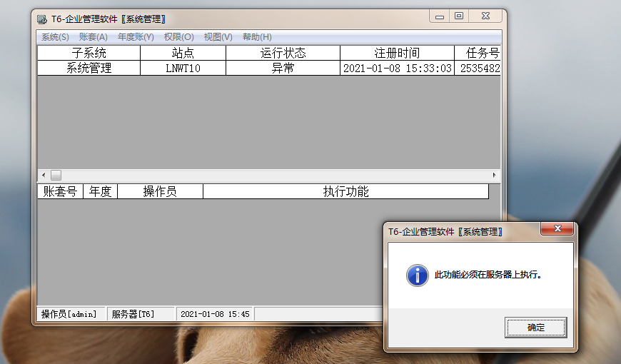This screenshot has width=621, height=364.
Task: Select the 执行功能 column header
Action: click(x=345, y=191)
